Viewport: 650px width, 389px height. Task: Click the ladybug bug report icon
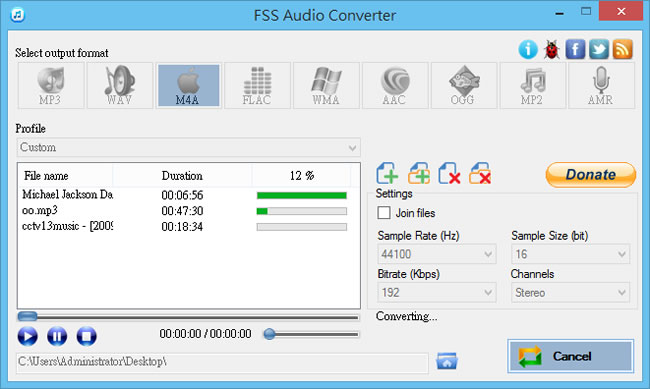tap(551, 50)
